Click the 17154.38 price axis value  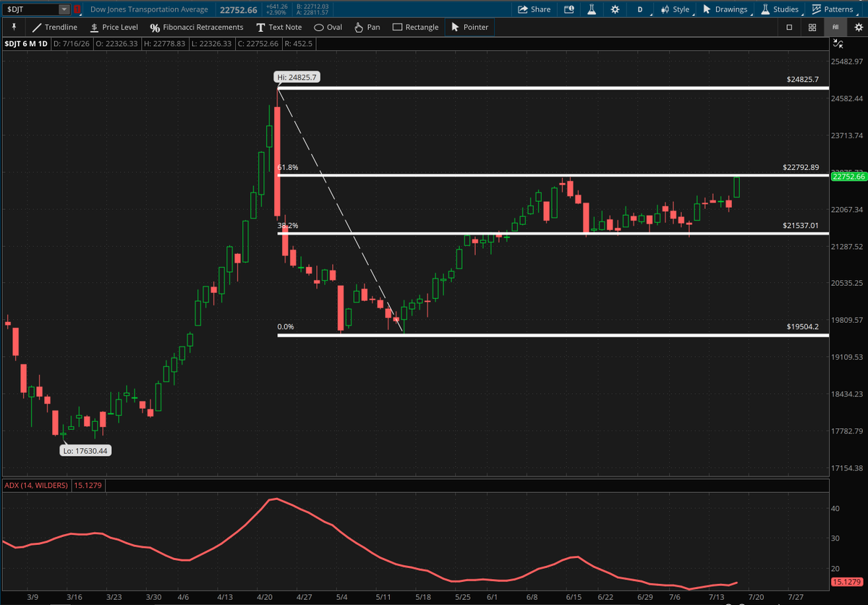tap(848, 467)
